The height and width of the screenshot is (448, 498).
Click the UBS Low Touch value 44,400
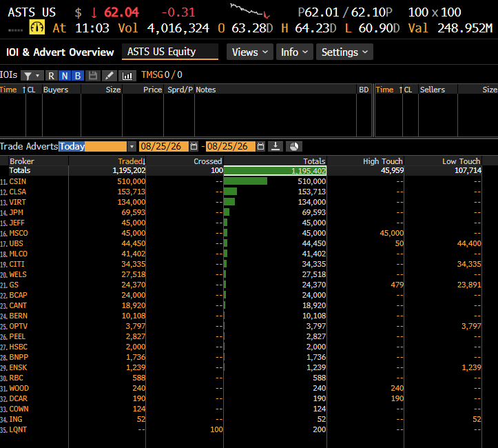tap(469, 243)
